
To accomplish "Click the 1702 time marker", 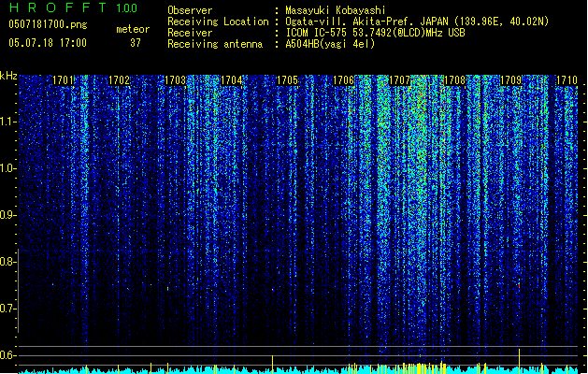I will (x=120, y=80).
